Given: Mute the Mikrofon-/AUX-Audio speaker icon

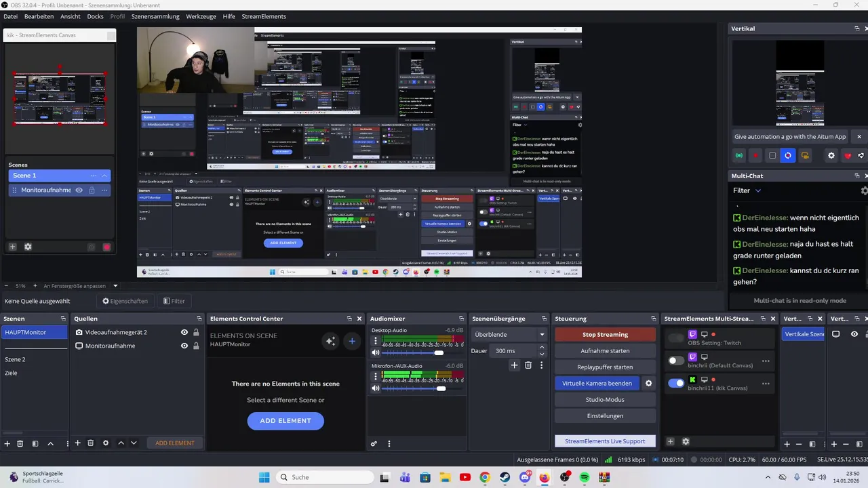Looking at the screenshot, I should click(x=376, y=388).
